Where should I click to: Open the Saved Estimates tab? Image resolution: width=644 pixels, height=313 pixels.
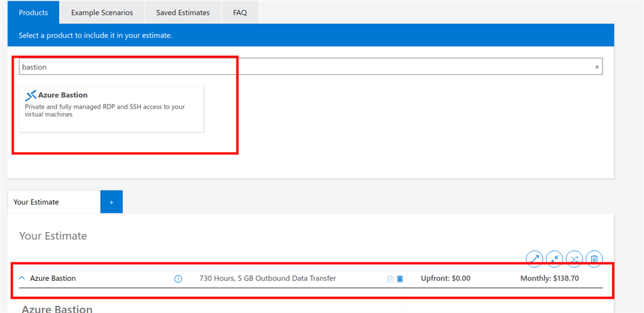(x=183, y=13)
